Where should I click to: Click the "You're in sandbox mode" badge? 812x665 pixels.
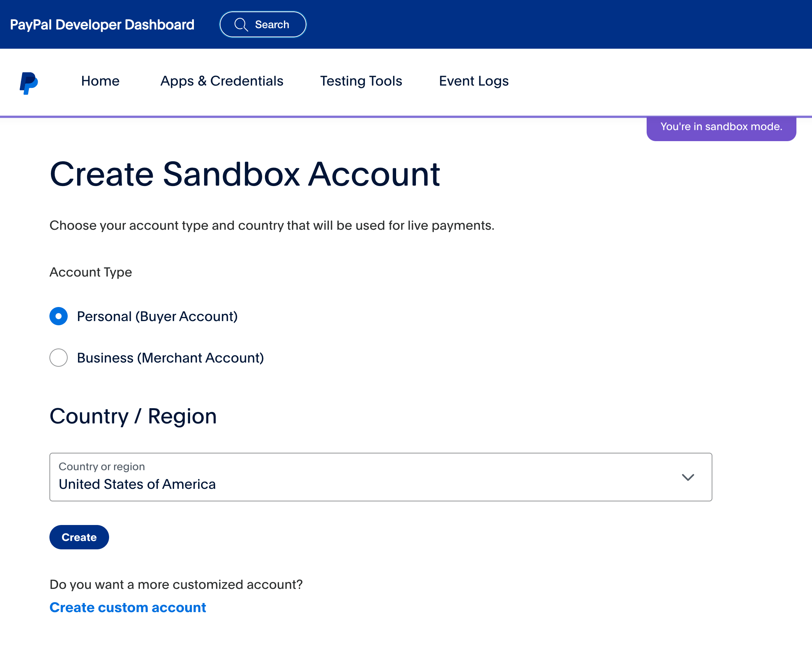coord(721,127)
